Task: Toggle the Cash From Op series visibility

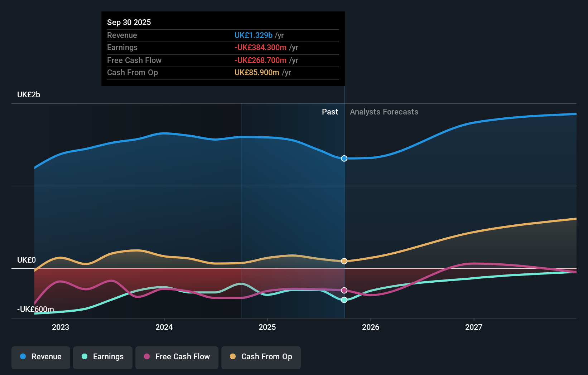Action: pos(261,357)
